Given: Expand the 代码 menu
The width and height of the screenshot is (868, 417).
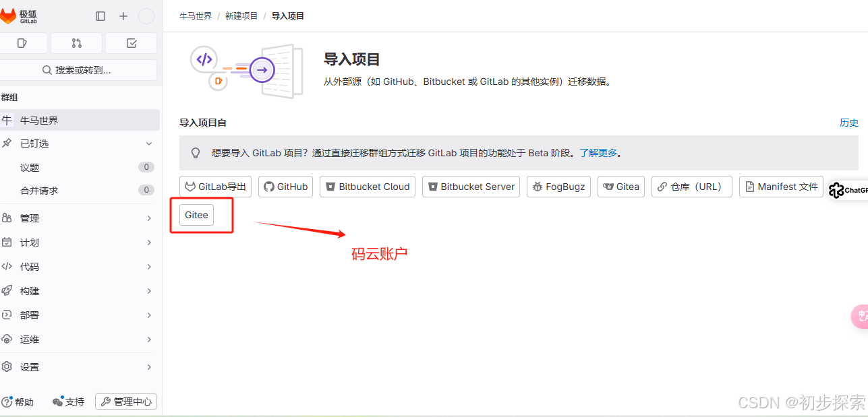Looking at the screenshot, I should click(x=80, y=267).
